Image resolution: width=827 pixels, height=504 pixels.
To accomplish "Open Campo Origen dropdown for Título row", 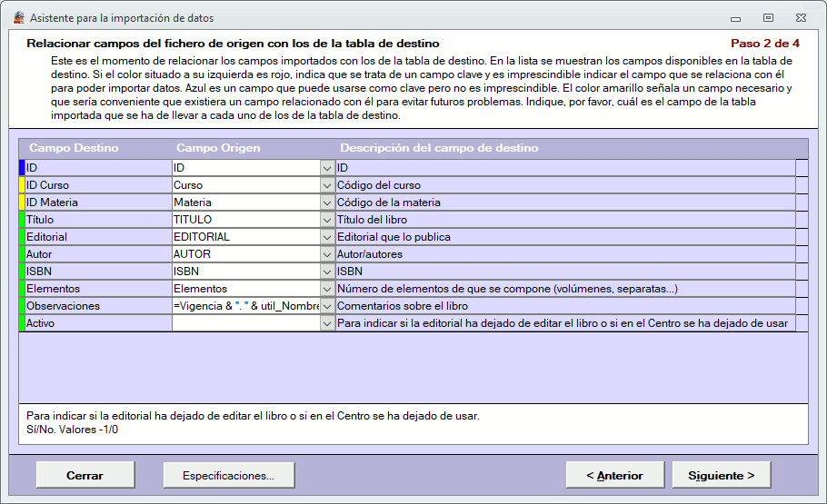I will tap(327, 220).
